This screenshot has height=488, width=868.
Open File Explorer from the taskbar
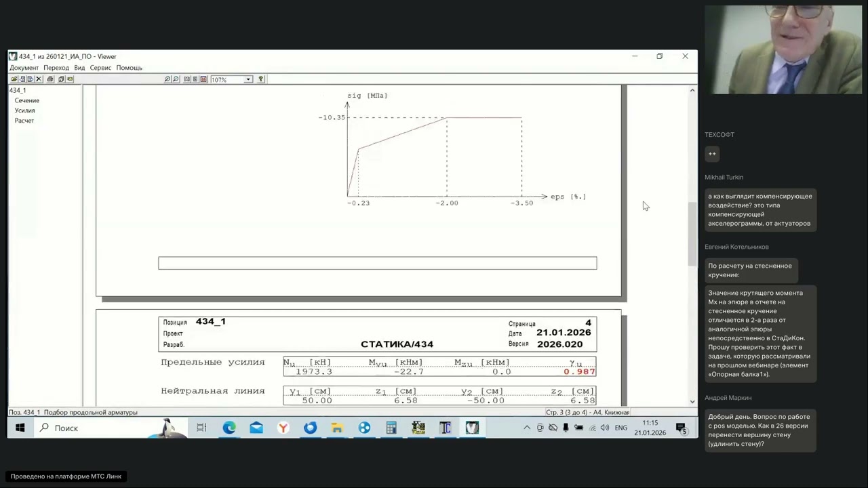click(337, 428)
